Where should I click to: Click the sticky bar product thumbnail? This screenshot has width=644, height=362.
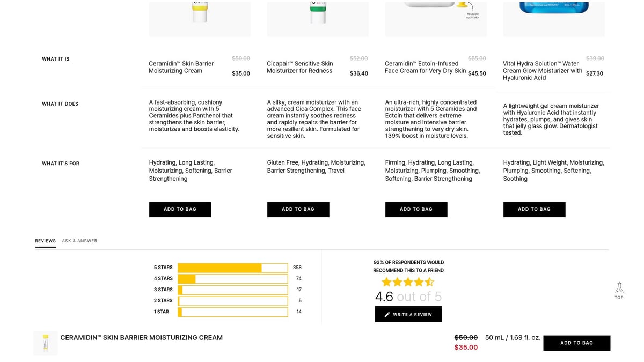46,343
